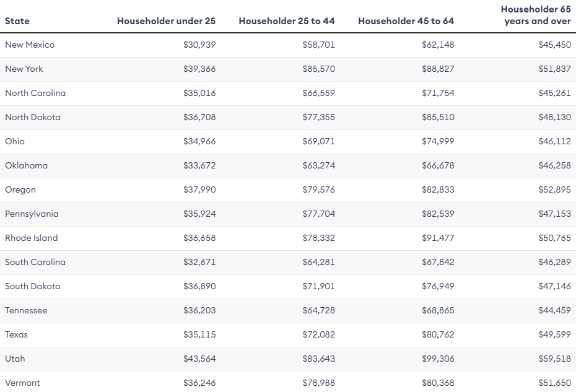Viewport: 576px width, 392px height.
Task: Select the Oklahoma state name
Action: (x=26, y=165)
